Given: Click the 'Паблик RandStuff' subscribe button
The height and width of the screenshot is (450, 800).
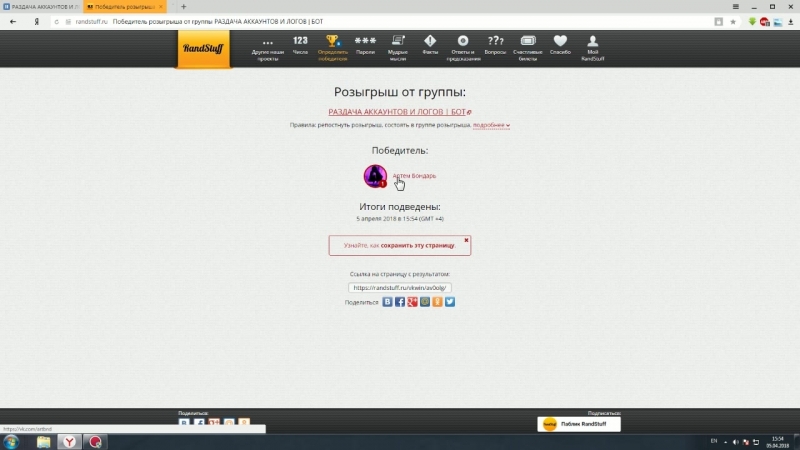Looking at the screenshot, I should 579,424.
